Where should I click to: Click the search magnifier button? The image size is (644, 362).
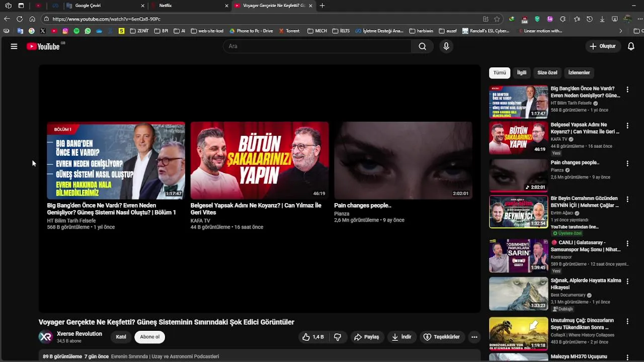[422, 46]
